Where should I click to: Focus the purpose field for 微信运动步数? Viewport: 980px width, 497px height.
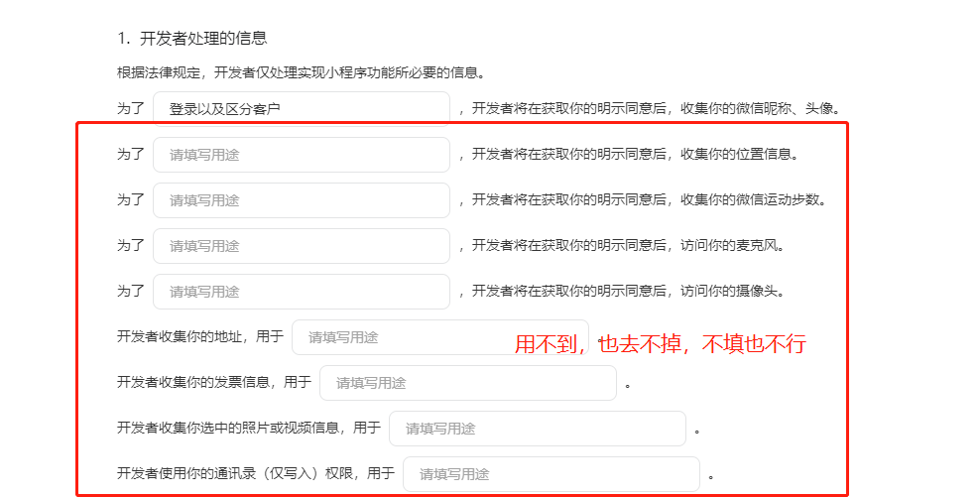[302, 200]
